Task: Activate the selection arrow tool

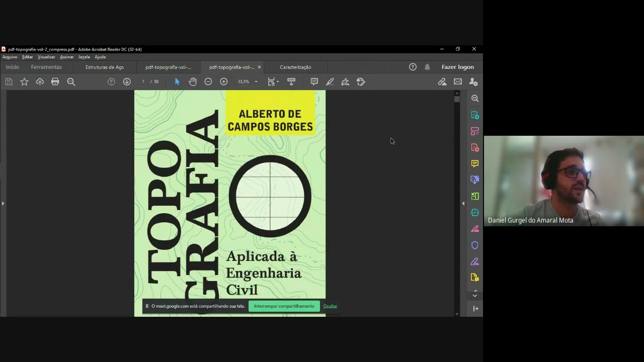Action: [177, 81]
